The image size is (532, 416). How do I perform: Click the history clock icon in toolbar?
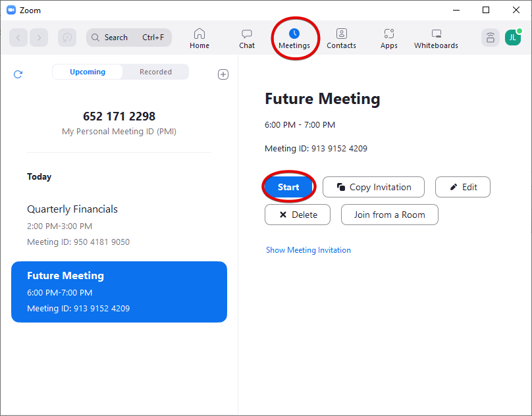click(x=67, y=38)
